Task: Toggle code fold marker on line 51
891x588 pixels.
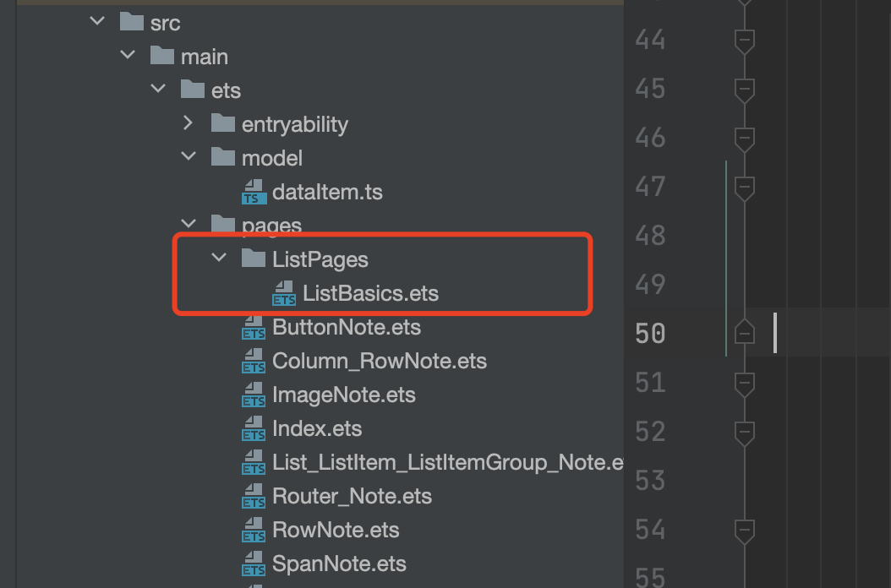Action: click(x=745, y=384)
